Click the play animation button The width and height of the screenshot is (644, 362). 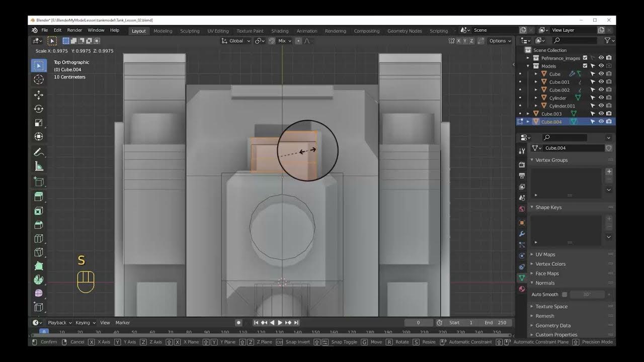click(280, 323)
